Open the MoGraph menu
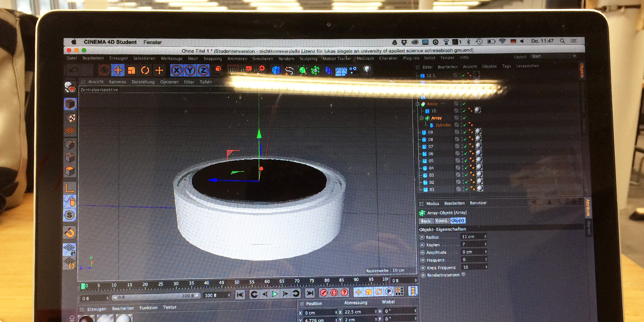 (365, 58)
